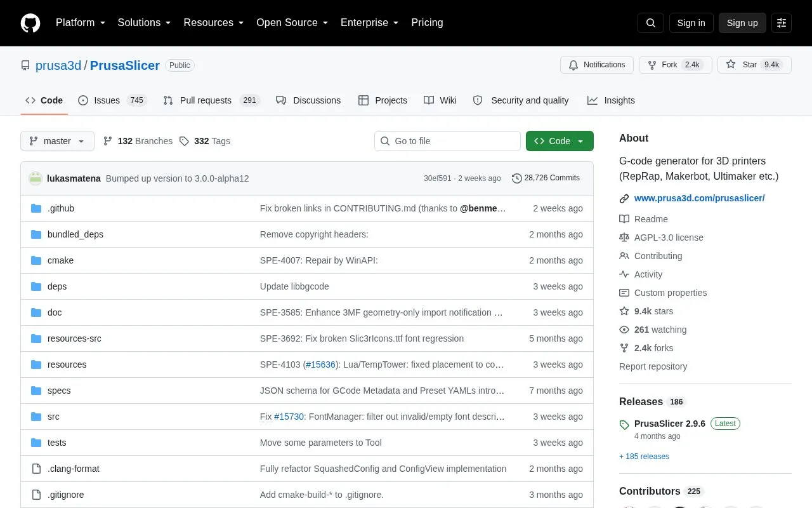The image size is (812, 508).
Task: Switch to the Issues tab
Action: (112, 100)
